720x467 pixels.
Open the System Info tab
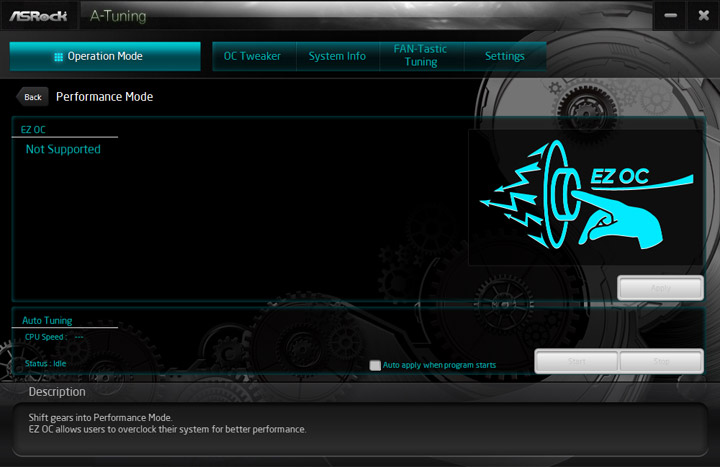point(338,56)
